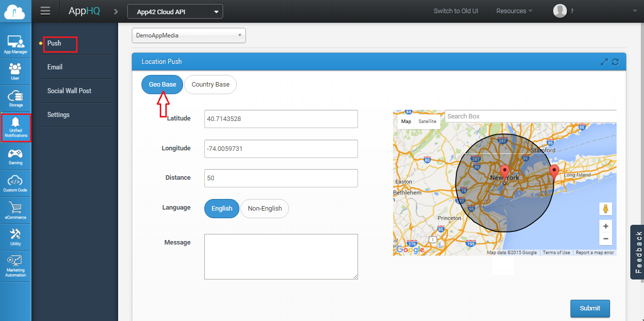The height and width of the screenshot is (321, 644).
Task: Click the Latitude input field
Action: (281, 119)
